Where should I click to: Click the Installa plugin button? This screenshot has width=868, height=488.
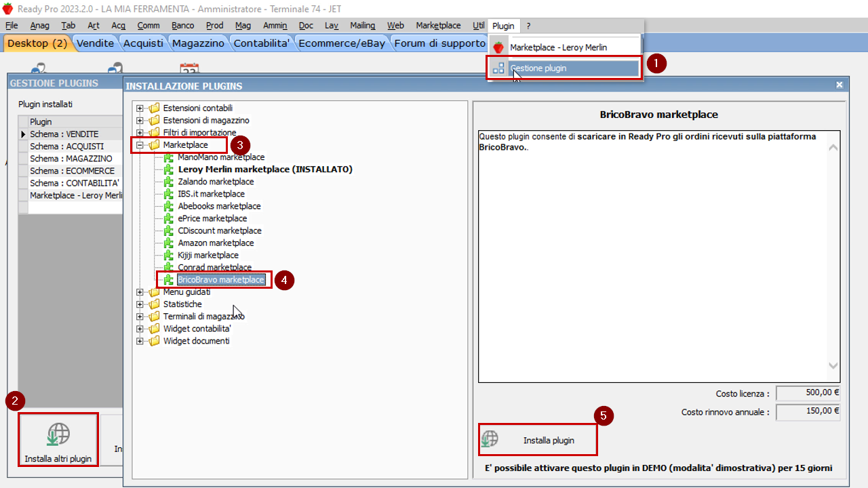click(538, 439)
